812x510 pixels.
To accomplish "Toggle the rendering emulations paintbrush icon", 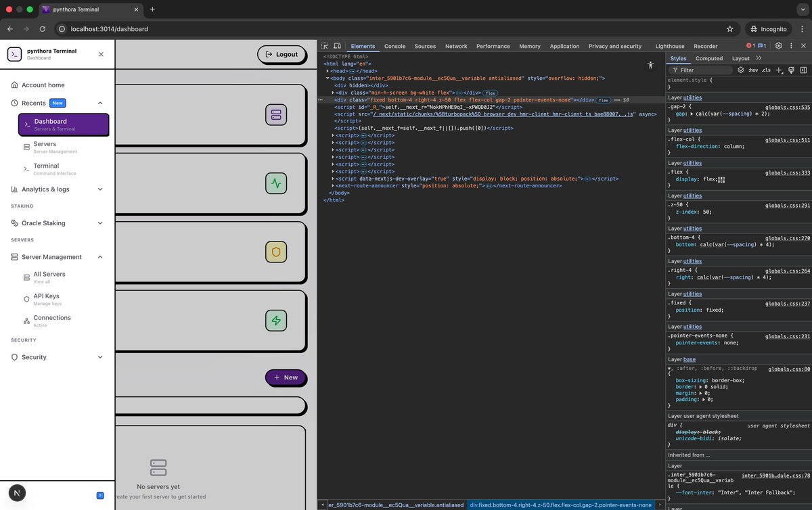I will (790, 70).
